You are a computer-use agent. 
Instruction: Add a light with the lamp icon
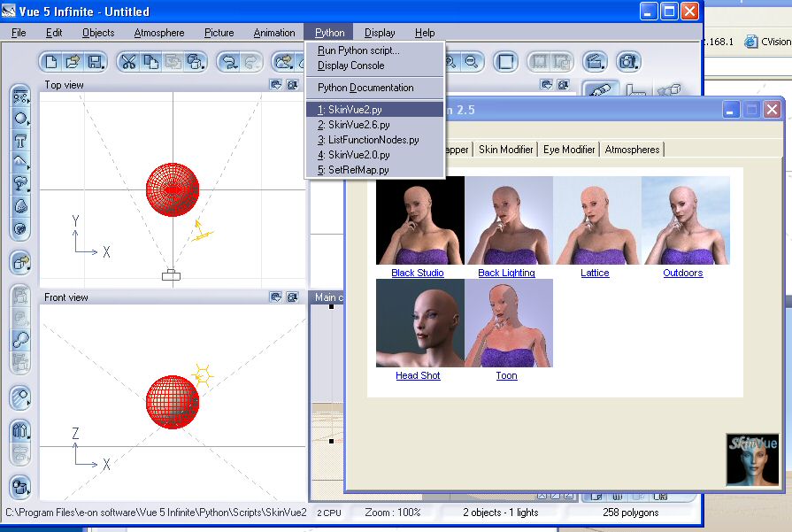(x=20, y=397)
